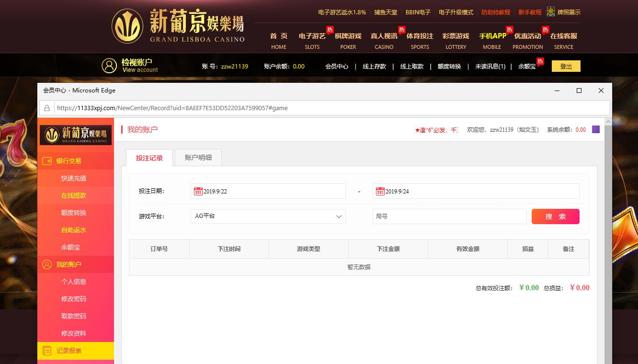Viewport: 638px width, 364px height.
Task: Click the 银行交易 wallet icon in sidebar
Action: [47, 161]
